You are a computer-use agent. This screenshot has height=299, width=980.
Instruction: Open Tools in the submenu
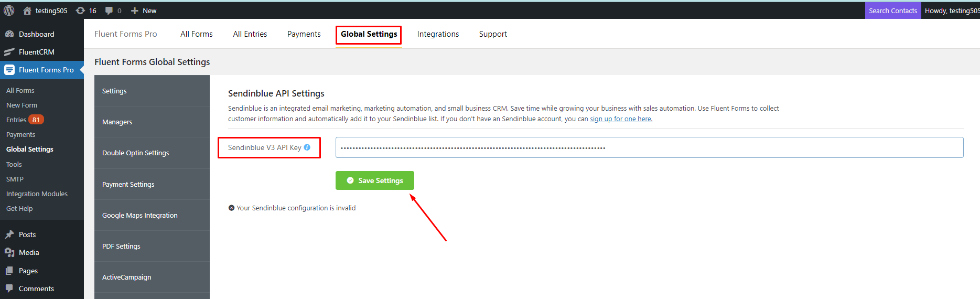14,164
